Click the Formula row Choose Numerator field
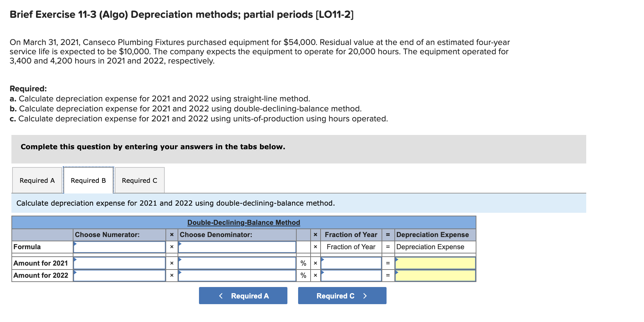The width and height of the screenshot is (644, 322). pyautogui.click(x=119, y=247)
